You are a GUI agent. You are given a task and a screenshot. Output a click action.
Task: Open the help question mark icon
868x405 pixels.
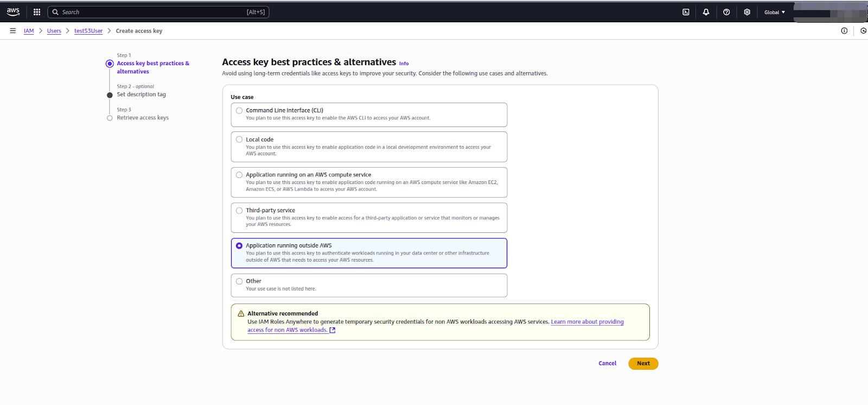click(x=726, y=12)
